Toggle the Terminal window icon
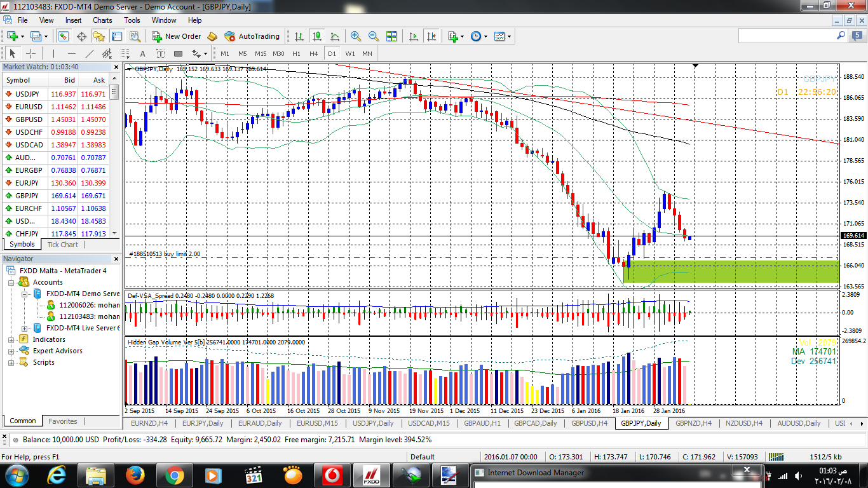868x488 pixels. [117, 36]
